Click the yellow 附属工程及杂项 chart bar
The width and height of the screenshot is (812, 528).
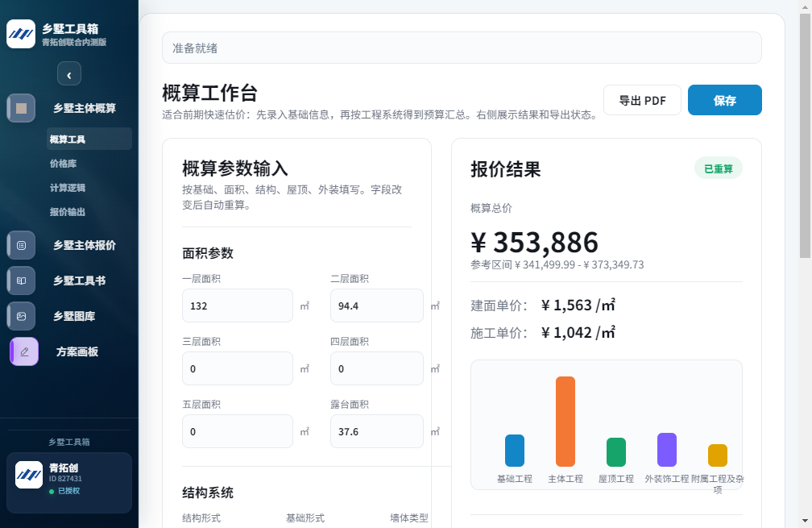(718, 455)
